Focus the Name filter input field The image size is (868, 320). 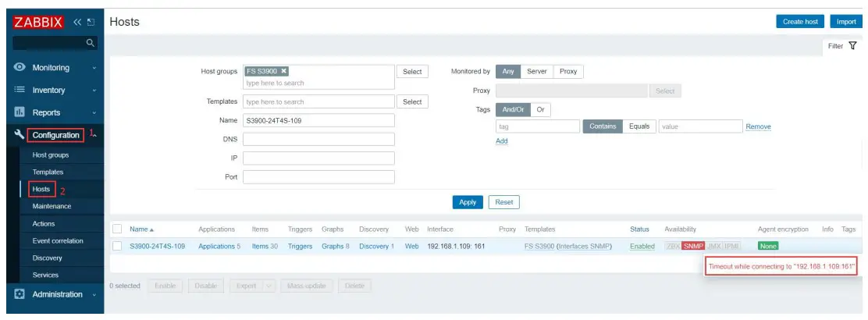click(x=318, y=121)
